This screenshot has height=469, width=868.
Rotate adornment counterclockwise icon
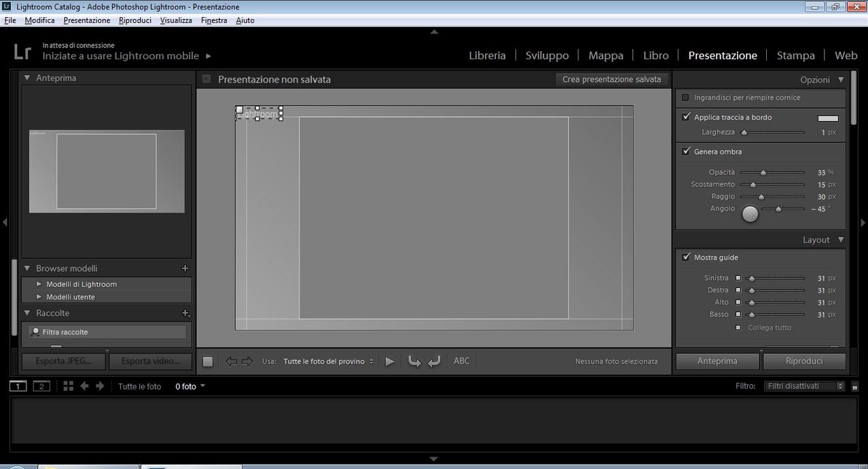414,362
